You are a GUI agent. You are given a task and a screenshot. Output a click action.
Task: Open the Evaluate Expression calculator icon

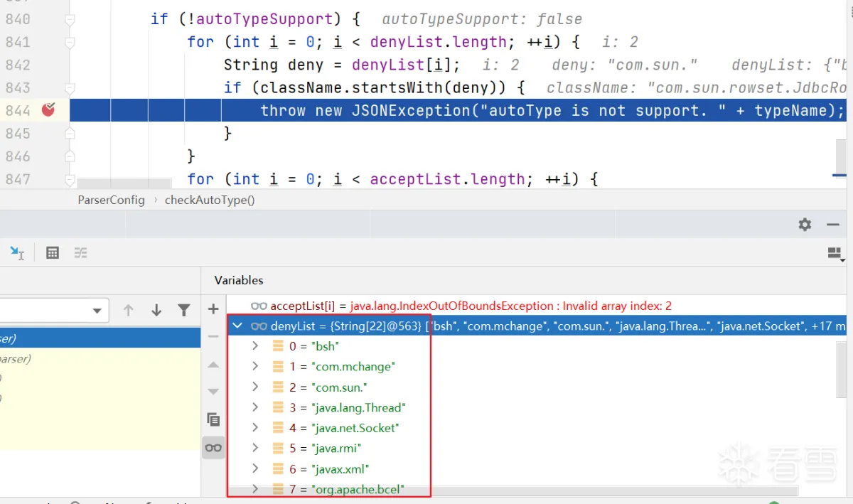click(53, 252)
